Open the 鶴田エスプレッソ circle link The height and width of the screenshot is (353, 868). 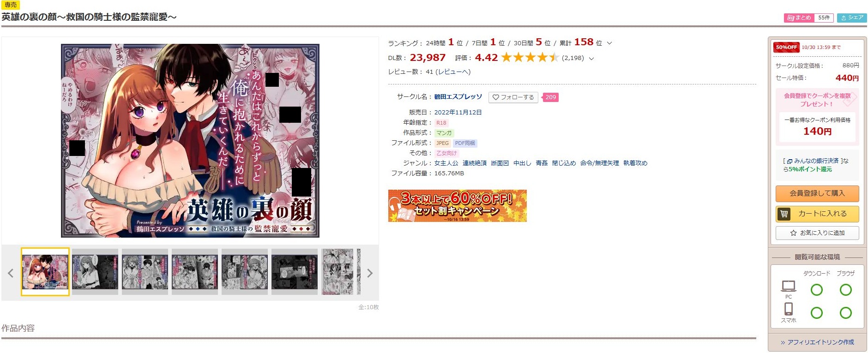(x=458, y=97)
